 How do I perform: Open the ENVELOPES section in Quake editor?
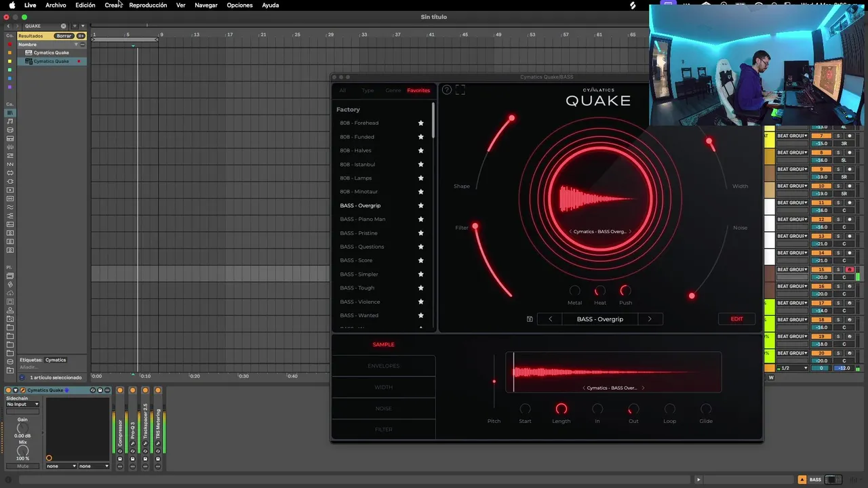tap(383, 366)
